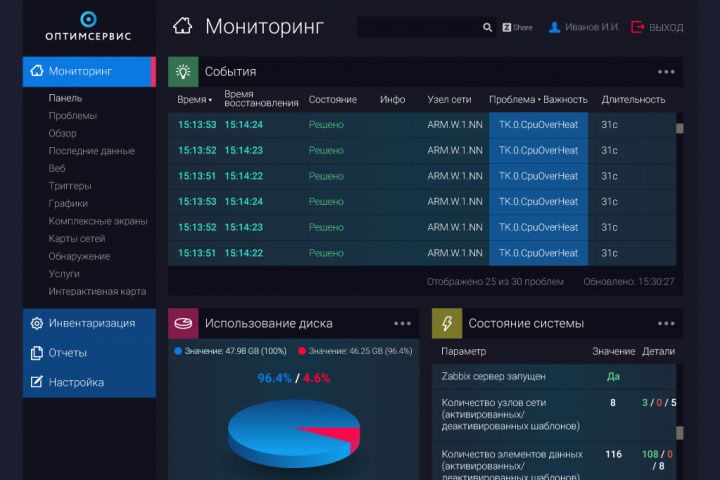
Task: Open the События panel three-dot menu
Action: pyautogui.click(x=666, y=72)
